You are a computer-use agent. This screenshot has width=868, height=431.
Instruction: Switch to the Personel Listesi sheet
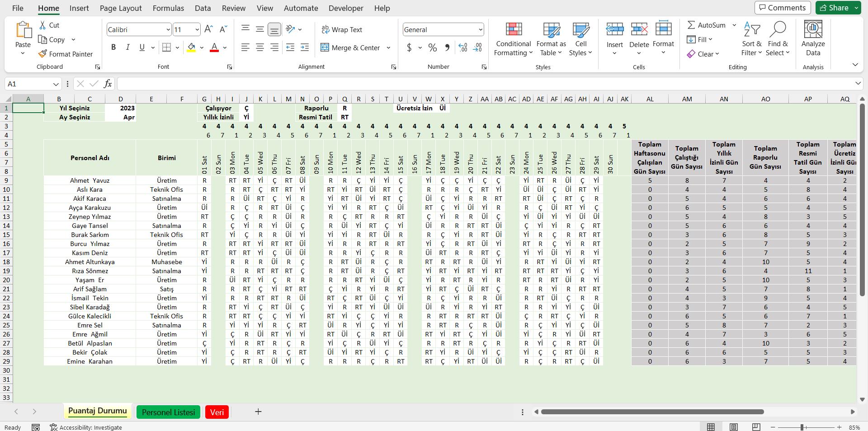click(x=168, y=412)
